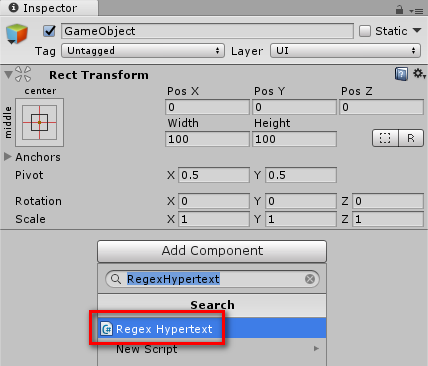428x366 pixels.
Task: Collapse the Rect Transform component
Action: (8, 75)
